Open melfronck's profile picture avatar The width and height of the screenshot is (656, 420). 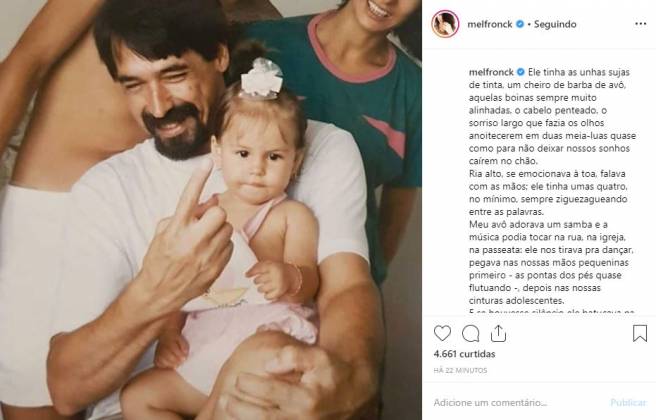pyautogui.click(x=445, y=24)
